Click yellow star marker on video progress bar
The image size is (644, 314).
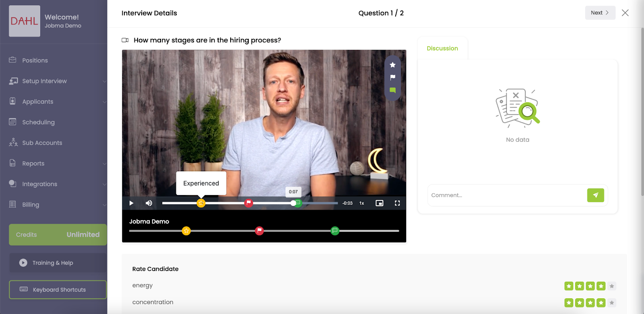coord(201,203)
